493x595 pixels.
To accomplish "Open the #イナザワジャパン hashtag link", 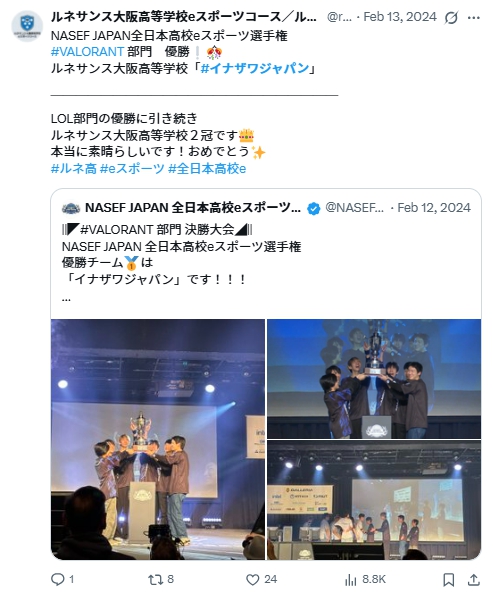I will click(255, 68).
